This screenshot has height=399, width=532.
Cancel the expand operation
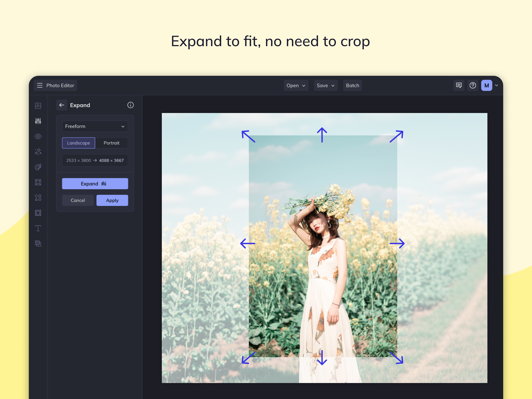click(x=78, y=200)
